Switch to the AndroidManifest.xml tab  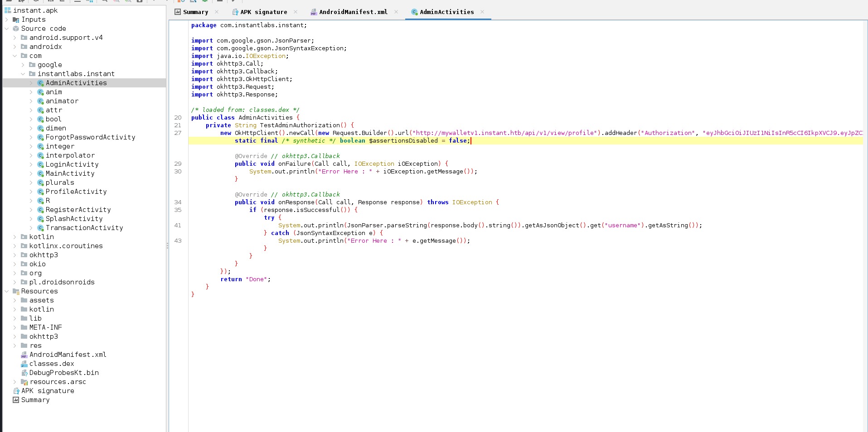(353, 12)
